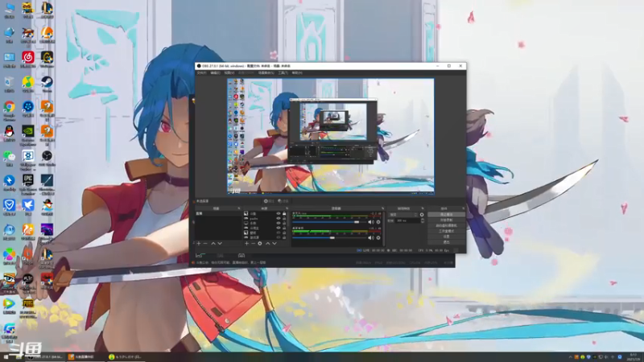Pop out the Sources dock via its header icon
This screenshot has width=644, height=362.
287,208
